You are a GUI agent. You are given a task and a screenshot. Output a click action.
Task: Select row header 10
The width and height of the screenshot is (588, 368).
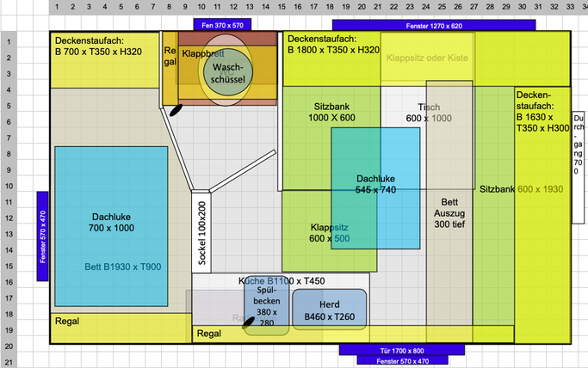coord(9,186)
